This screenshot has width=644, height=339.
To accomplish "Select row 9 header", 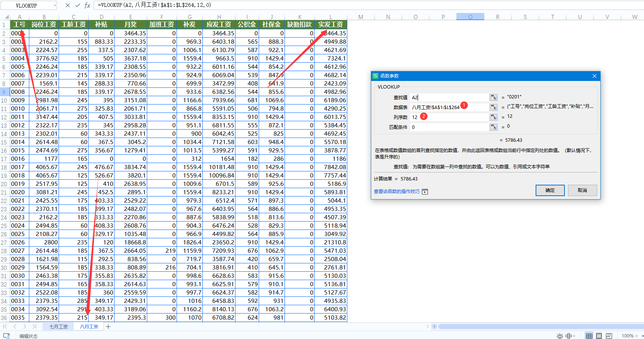I will pos(4,92).
